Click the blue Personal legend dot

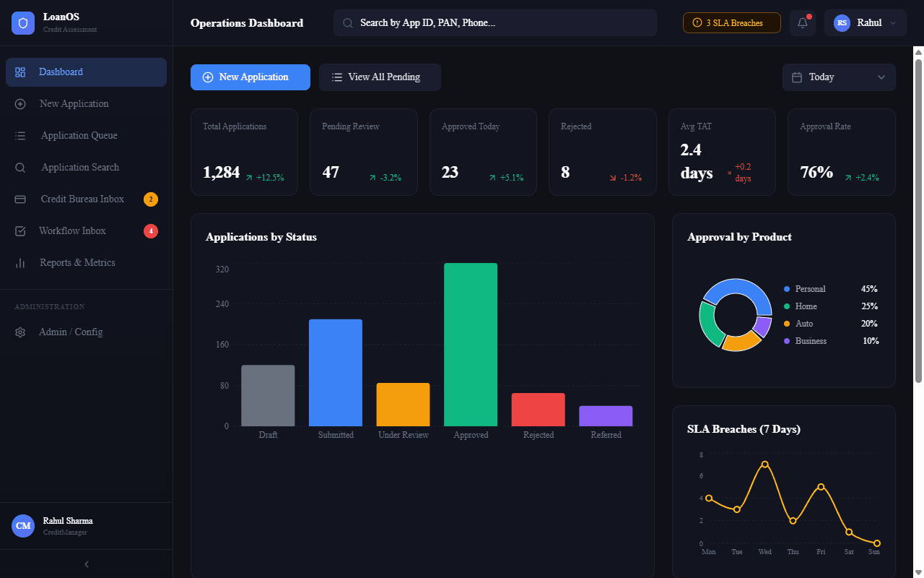click(787, 289)
